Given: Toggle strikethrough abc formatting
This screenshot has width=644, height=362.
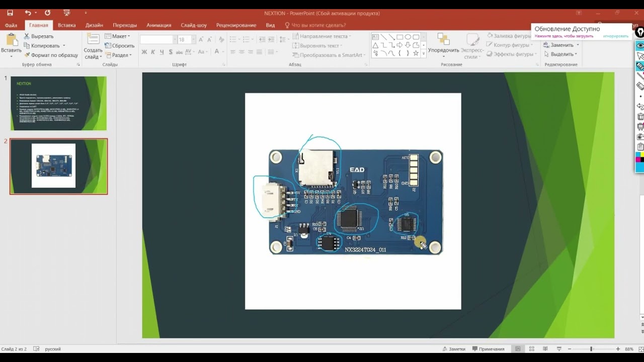Looking at the screenshot, I should [179, 52].
